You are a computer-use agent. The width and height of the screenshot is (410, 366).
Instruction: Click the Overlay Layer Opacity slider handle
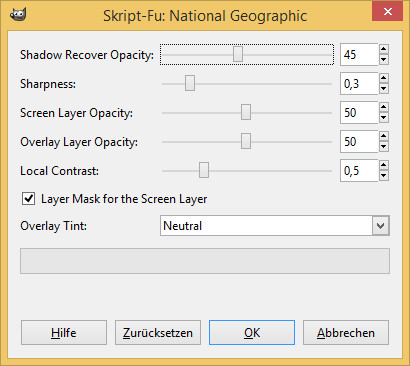tap(246, 141)
